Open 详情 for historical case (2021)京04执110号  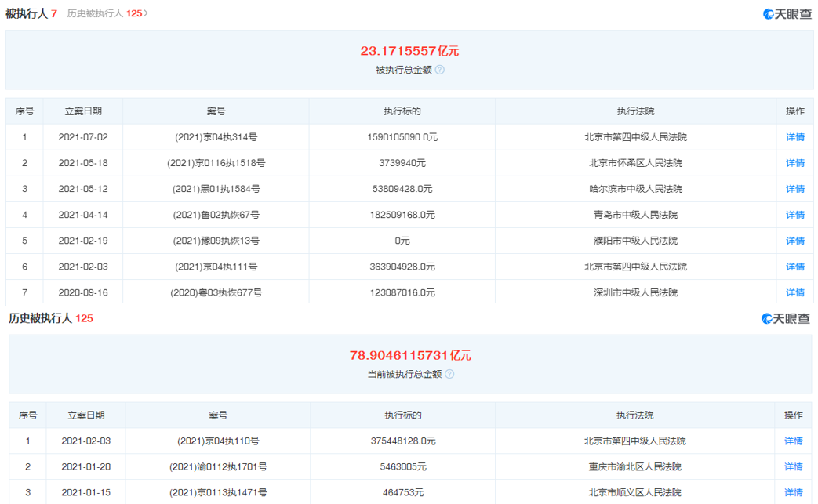tap(793, 441)
